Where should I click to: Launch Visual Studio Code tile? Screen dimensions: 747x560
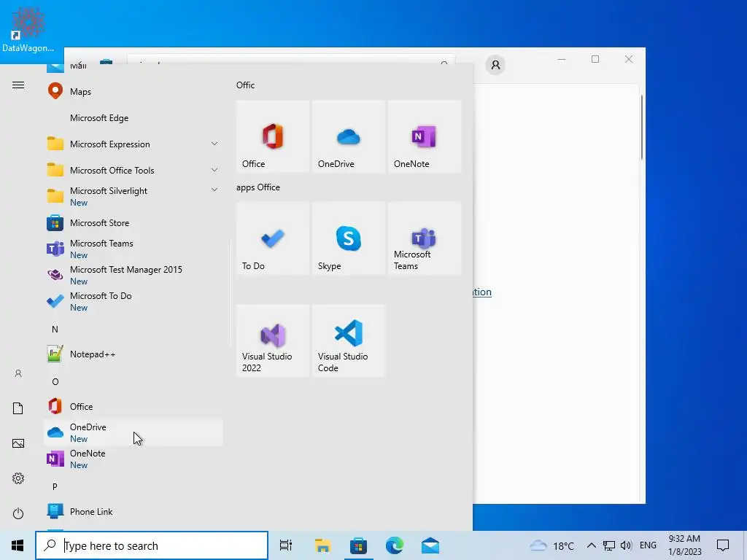tap(348, 341)
